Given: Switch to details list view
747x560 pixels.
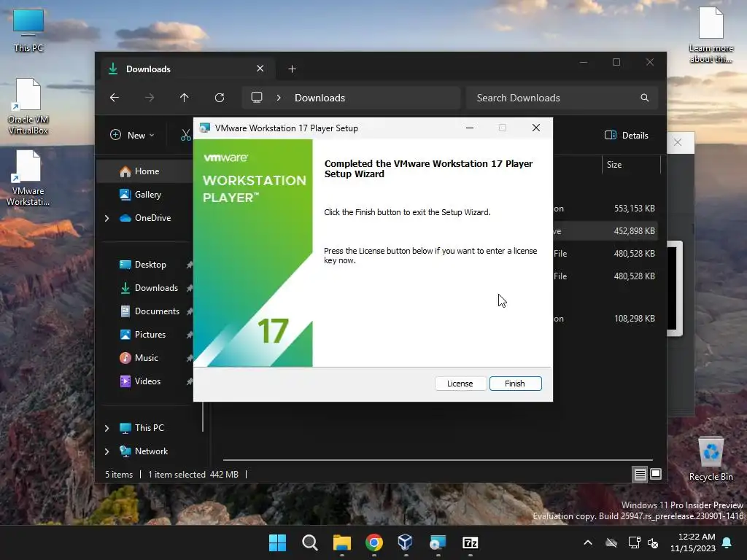Looking at the screenshot, I should click(640, 474).
